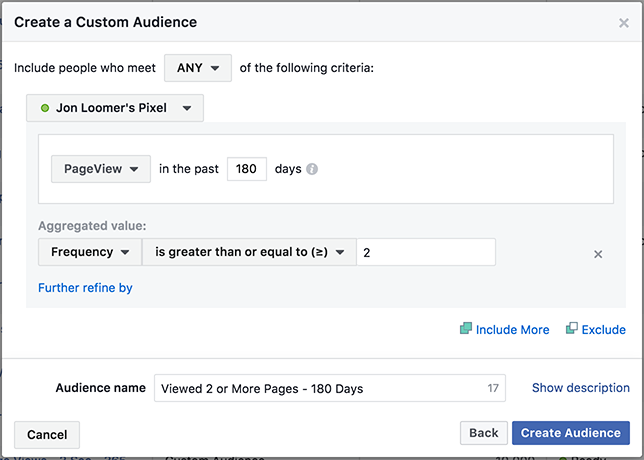Click the Further refine by link

(x=85, y=288)
